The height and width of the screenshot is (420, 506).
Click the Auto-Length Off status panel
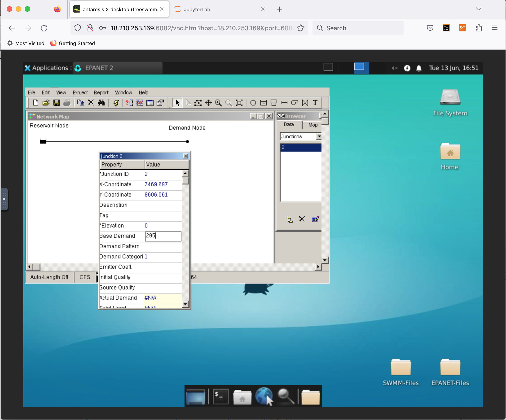pos(49,277)
